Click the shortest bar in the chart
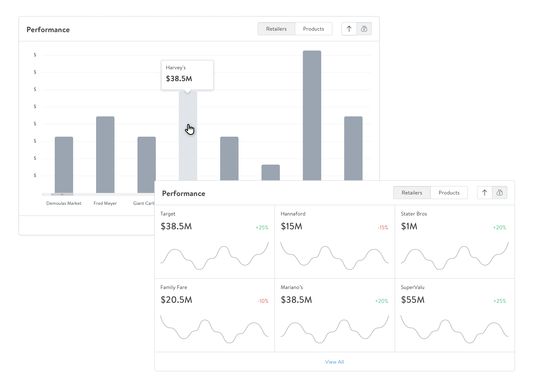The height and width of the screenshot is (392, 536). pos(270,172)
